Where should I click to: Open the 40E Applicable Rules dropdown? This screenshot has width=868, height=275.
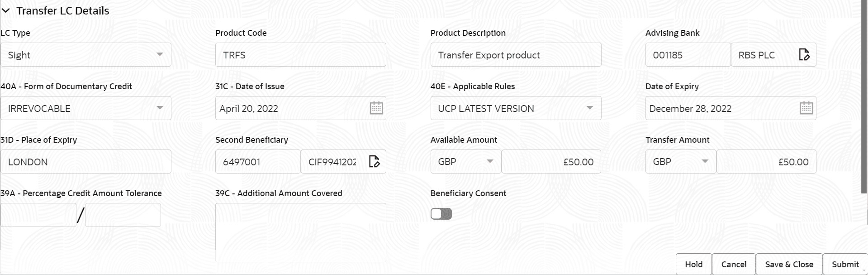click(589, 108)
